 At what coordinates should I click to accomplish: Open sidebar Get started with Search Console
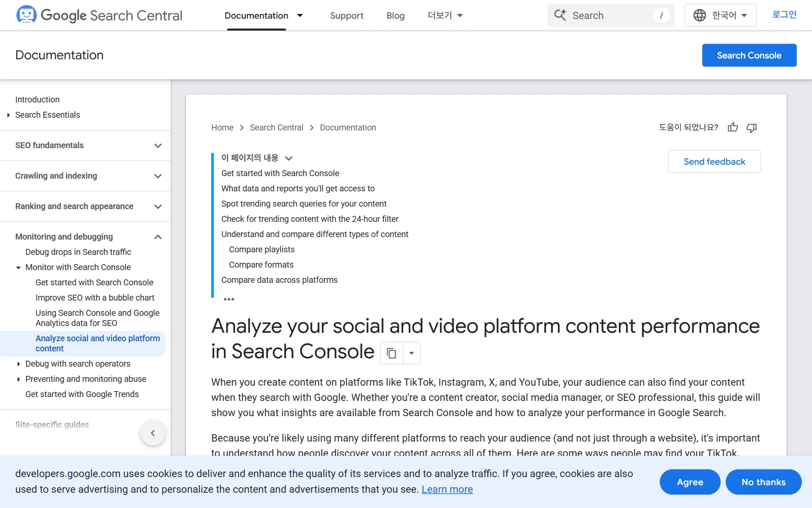coord(94,282)
